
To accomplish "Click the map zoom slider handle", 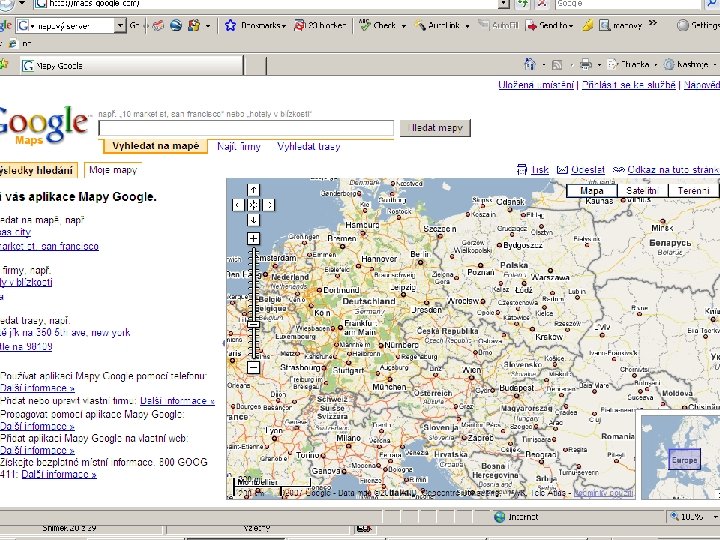I will (253, 325).
